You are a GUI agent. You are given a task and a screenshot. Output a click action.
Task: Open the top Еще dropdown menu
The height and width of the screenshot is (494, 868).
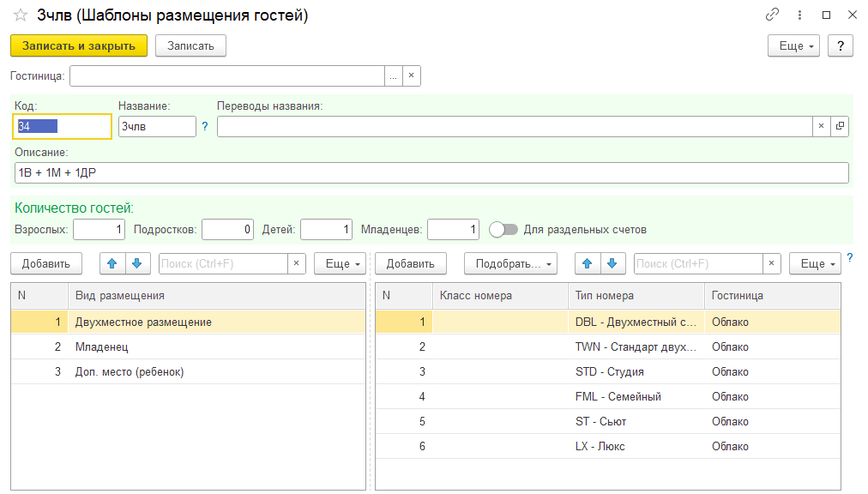pyautogui.click(x=793, y=46)
